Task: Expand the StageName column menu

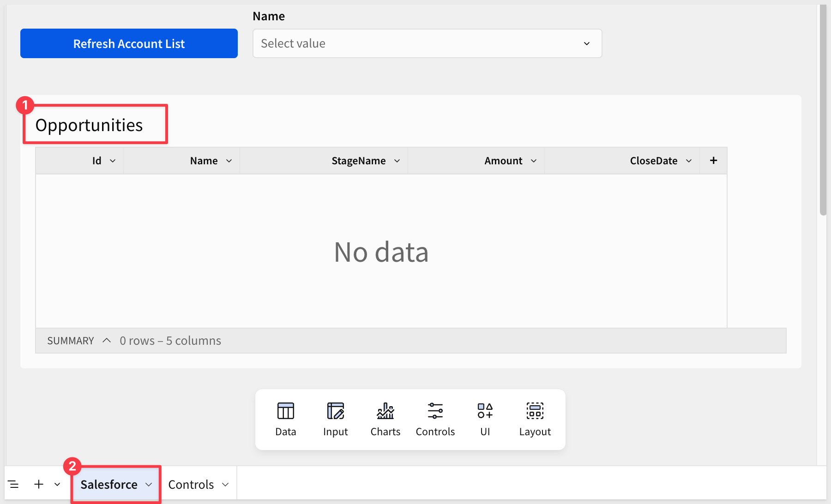Action: click(x=397, y=161)
